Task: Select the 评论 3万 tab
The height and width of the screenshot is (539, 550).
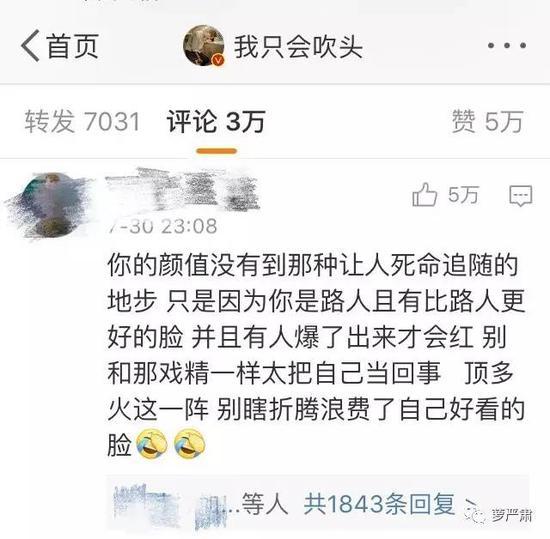Action: [x=216, y=122]
